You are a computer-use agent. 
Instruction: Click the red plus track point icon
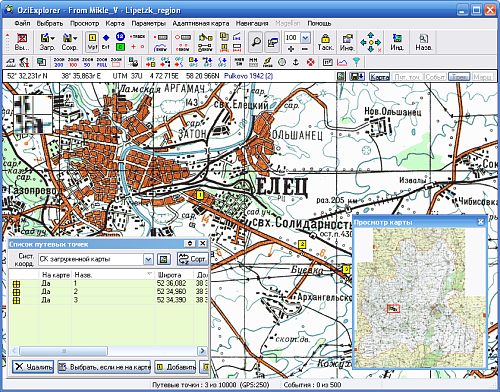[x=133, y=47]
